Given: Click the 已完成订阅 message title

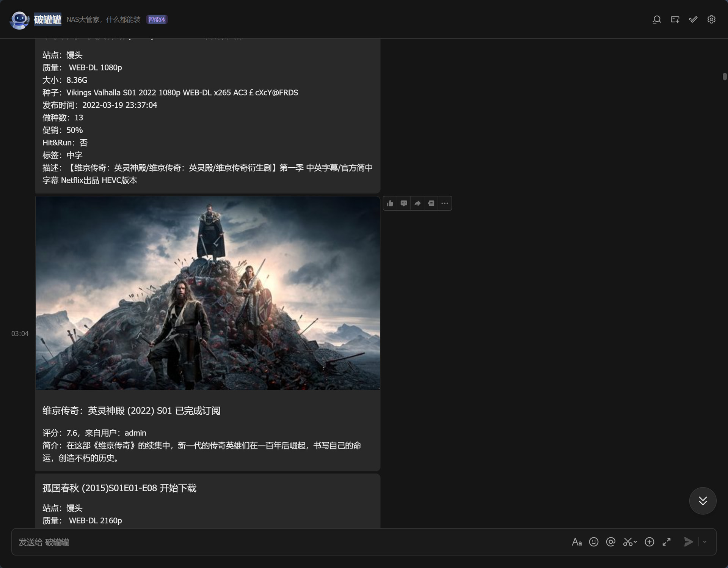Looking at the screenshot, I should click(131, 411).
